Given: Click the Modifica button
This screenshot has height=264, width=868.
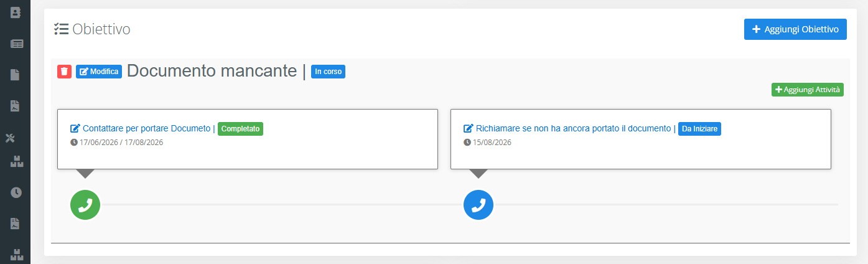Looking at the screenshot, I should point(99,72).
